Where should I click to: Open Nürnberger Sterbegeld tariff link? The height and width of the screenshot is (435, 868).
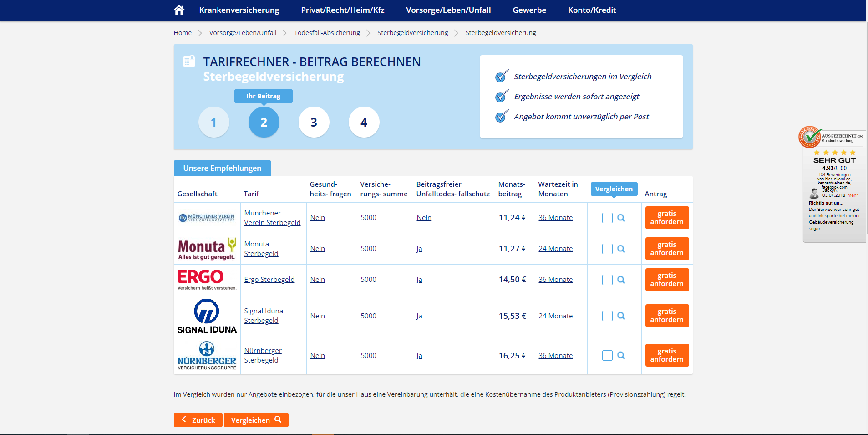point(263,355)
